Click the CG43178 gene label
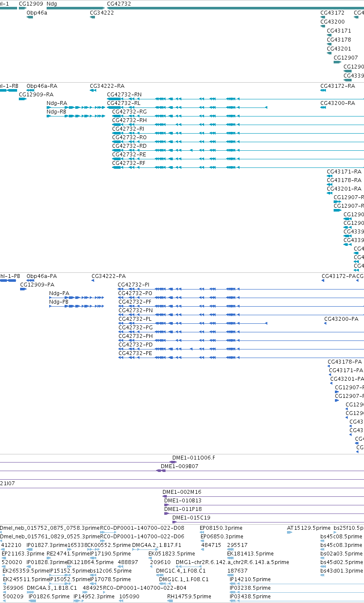The image size is (364, 603). 339,40
